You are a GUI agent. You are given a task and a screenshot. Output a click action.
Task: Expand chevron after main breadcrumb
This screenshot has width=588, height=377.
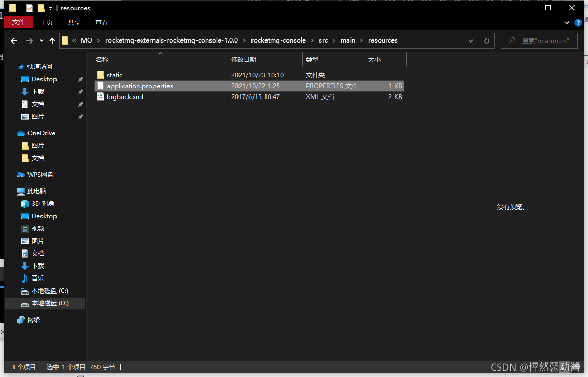[x=361, y=40]
